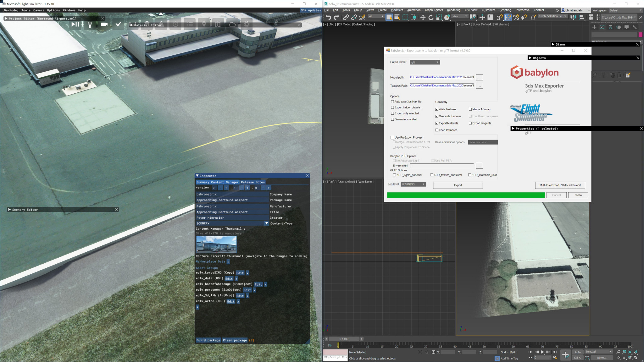Toggle the Angle Snap tool
Screen dimensions: 644x362
point(508,17)
